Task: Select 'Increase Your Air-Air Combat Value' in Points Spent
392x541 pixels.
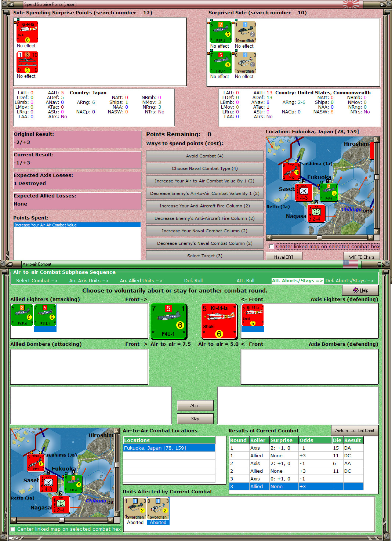Action: click(77, 225)
